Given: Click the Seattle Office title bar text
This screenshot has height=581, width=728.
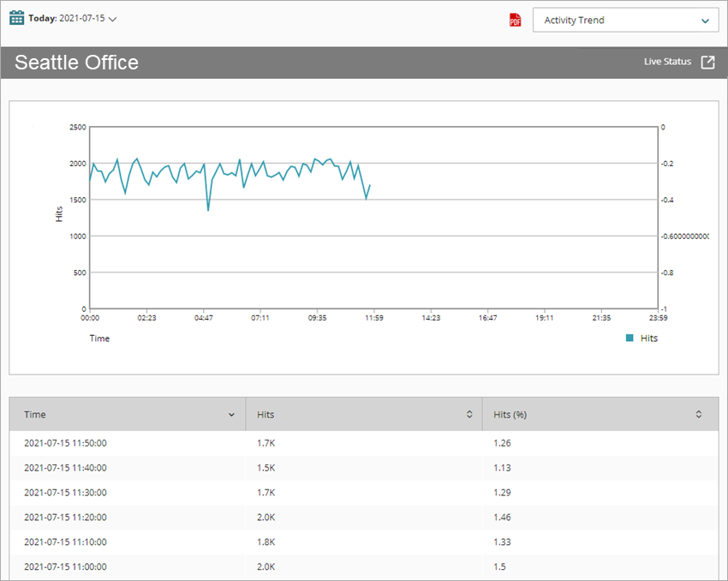Looking at the screenshot, I should pyautogui.click(x=76, y=62).
